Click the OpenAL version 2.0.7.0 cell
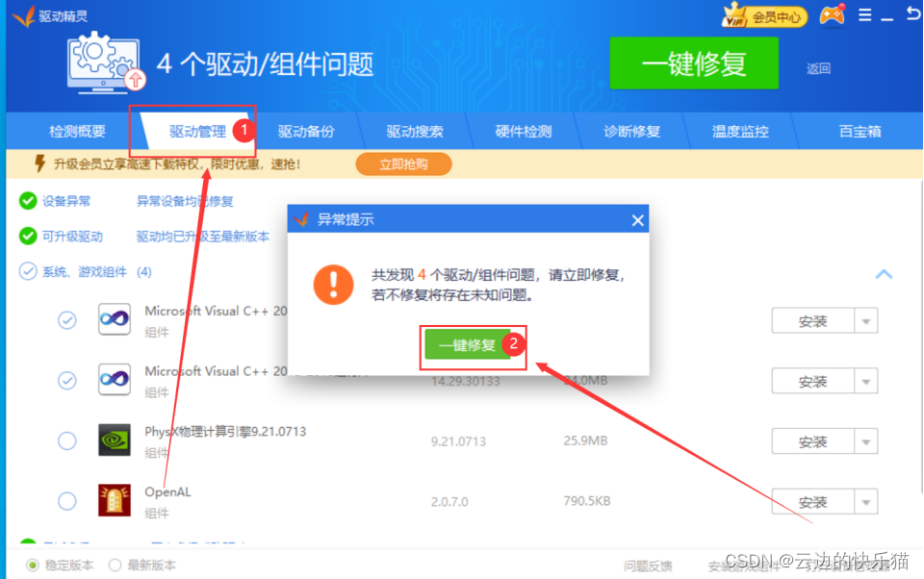 coord(449,502)
